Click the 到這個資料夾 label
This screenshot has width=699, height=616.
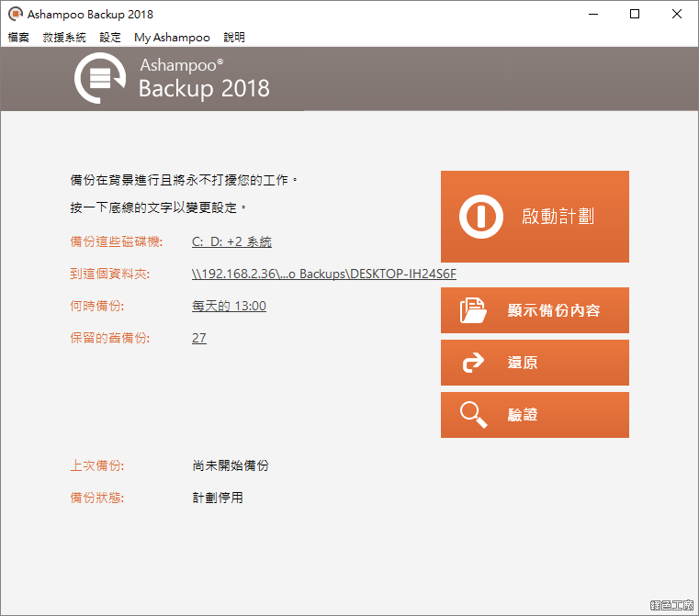click(109, 274)
